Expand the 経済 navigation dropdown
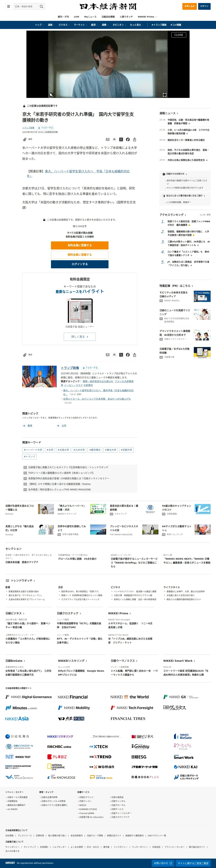 point(94,25)
